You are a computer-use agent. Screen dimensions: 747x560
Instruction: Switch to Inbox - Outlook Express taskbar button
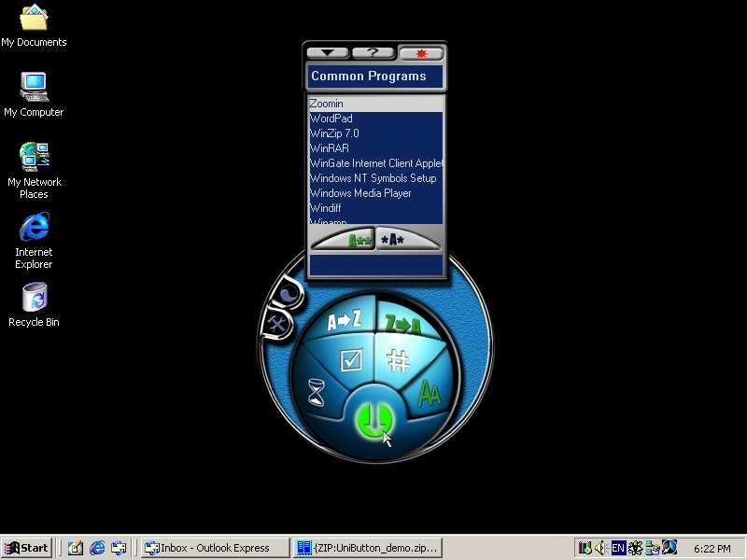(215, 548)
